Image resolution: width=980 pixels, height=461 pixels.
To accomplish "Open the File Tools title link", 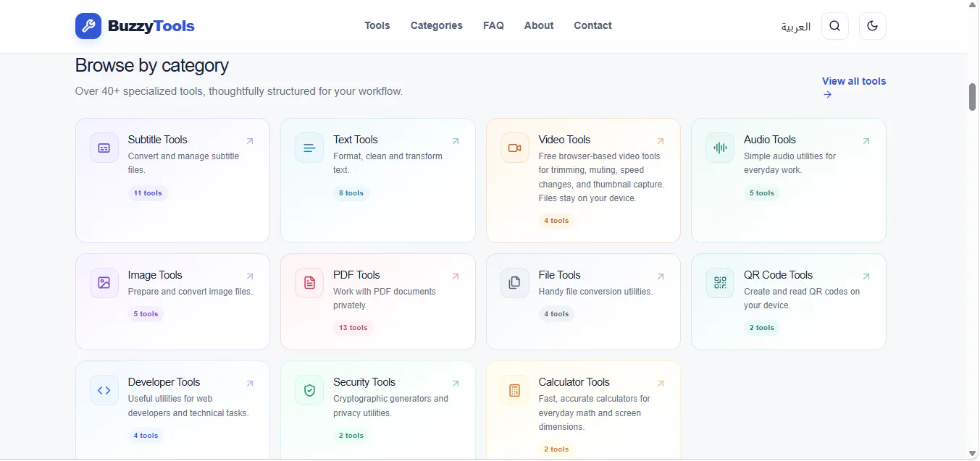I will pos(560,275).
